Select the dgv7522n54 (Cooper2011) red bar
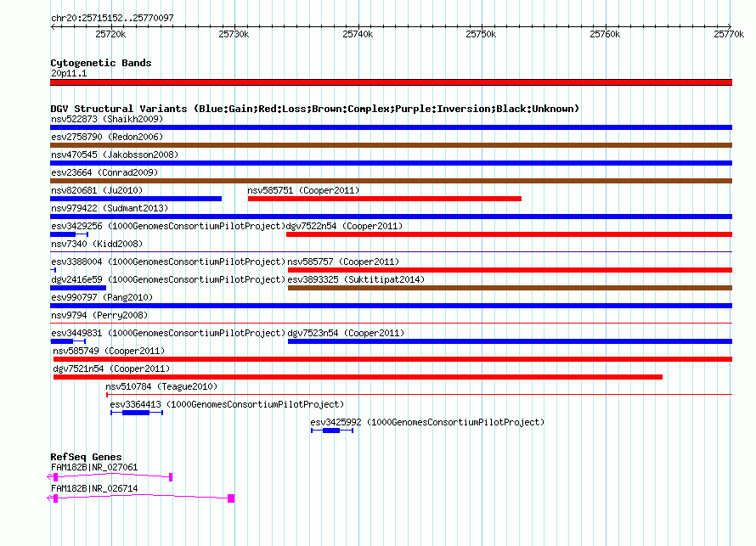Image resolution: width=756 pixels, height=546 pixels. coord(509,234)
